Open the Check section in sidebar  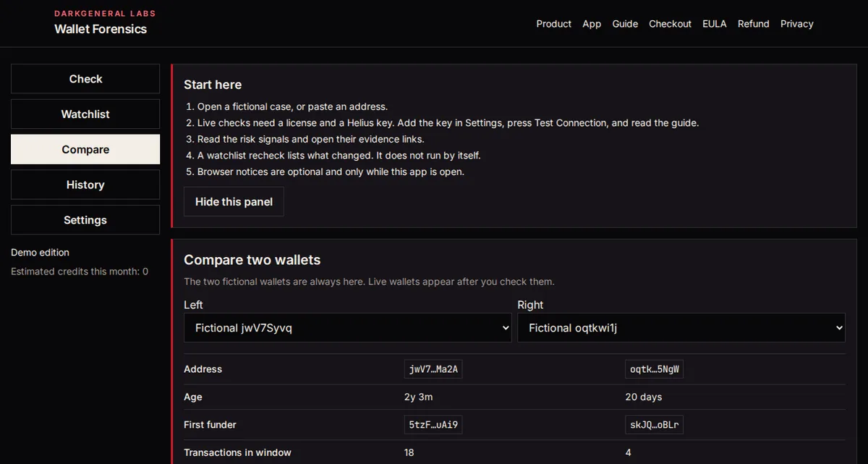[85, 79]
